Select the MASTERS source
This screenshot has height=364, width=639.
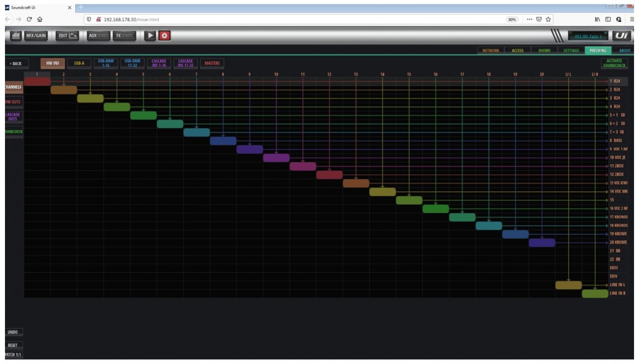pyautogui.click(x=212, y=63)
